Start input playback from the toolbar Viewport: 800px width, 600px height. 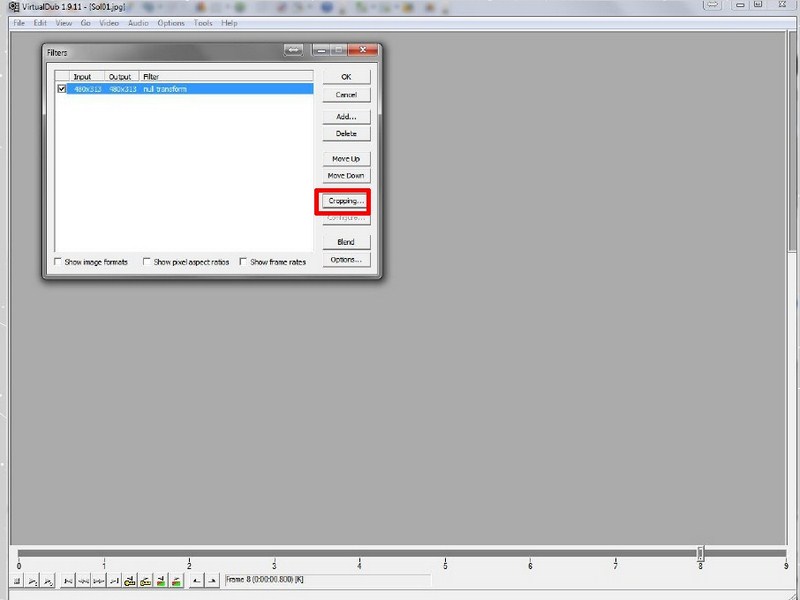[33, 580]
